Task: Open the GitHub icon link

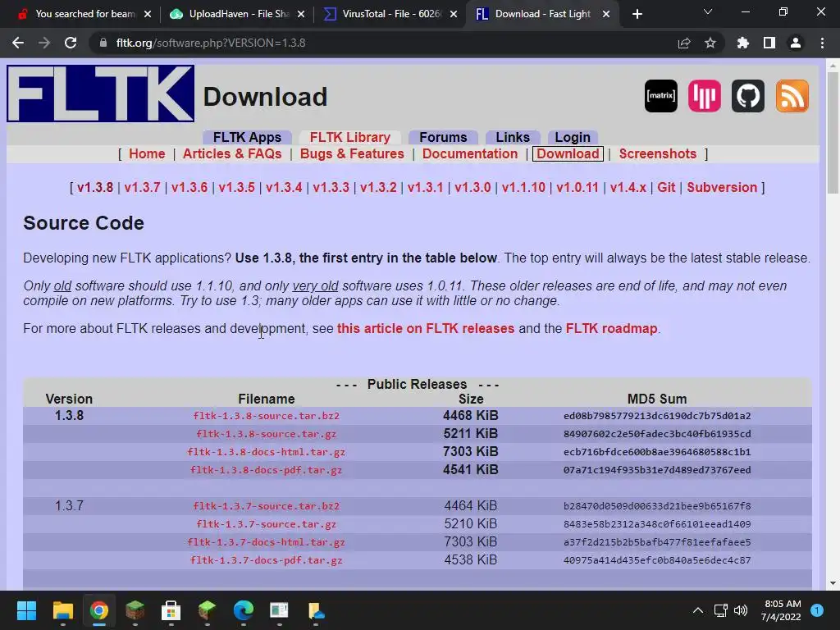Action: point(748,96)
